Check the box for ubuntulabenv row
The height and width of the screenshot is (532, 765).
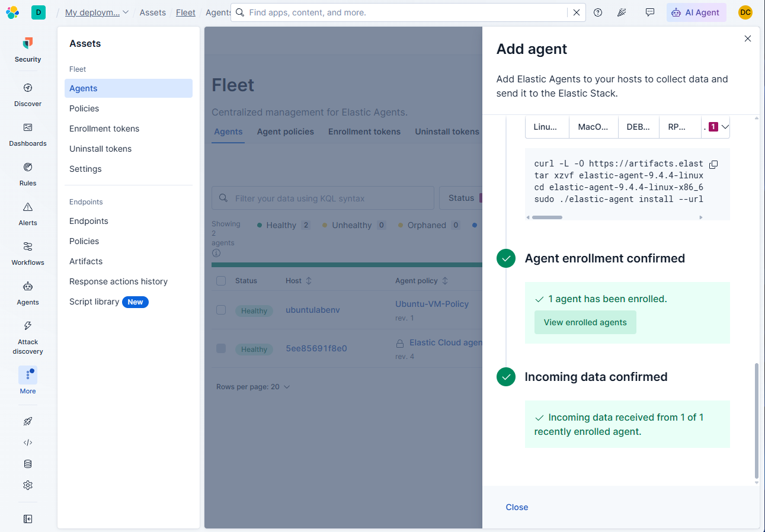click(x=221, y=310)
